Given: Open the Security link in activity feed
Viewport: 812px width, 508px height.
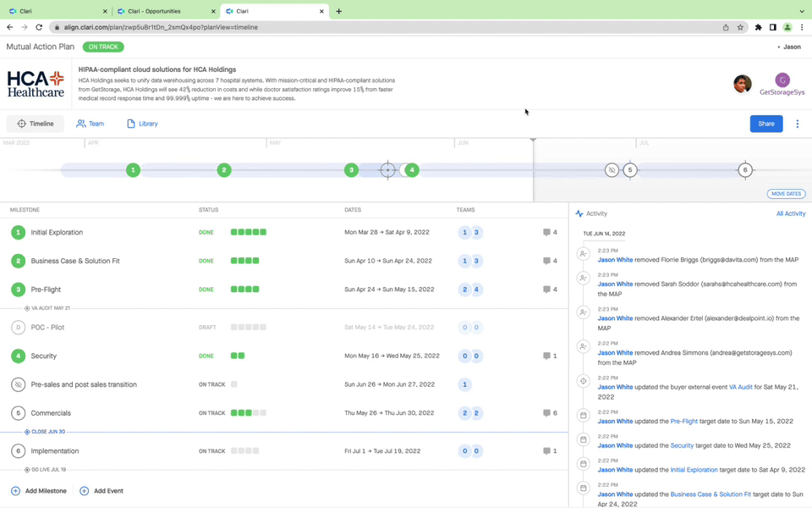Looking at the screenshot, I should point(682,445).
